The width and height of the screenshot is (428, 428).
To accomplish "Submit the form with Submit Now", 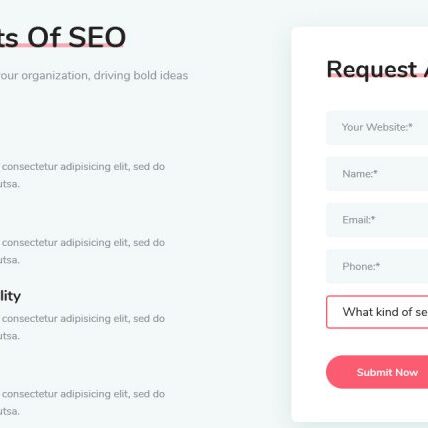I will coord(377,372).
